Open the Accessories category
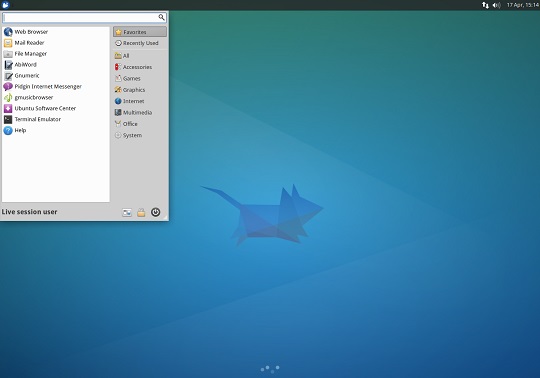 point(140,67)
